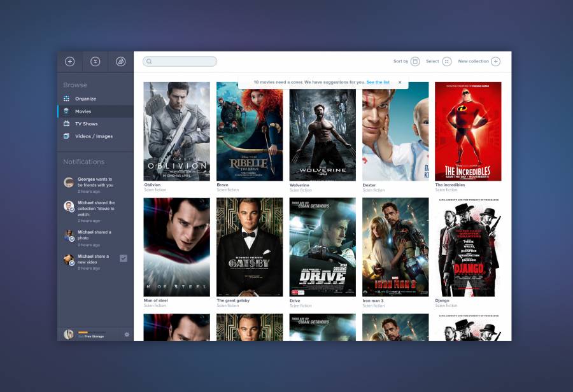
Task: Open Georges' friend request notification
Action: (x=95, y=182)
